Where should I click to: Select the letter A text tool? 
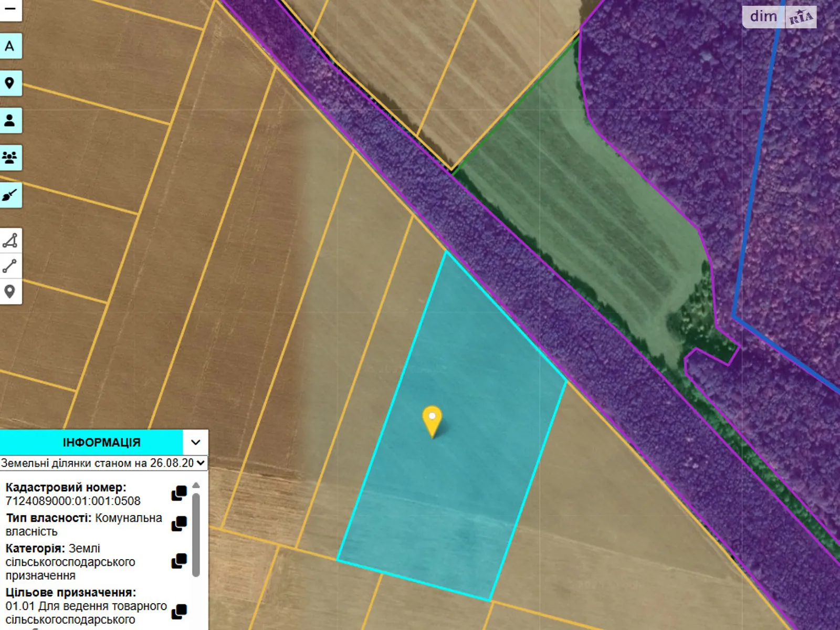[10, 46]
